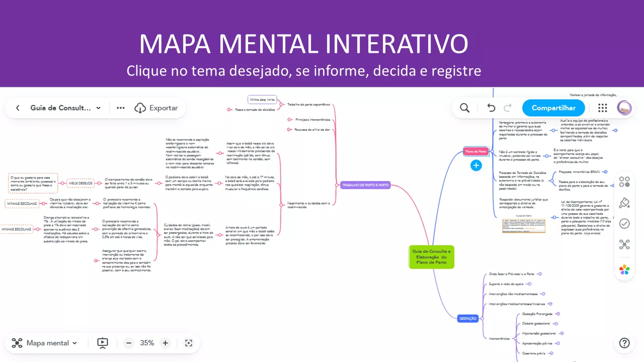The height and width of the screenshot is (362, 644).
Task: Collapse the GESTAÇÃO branch node circle
Action: (481, 318)
